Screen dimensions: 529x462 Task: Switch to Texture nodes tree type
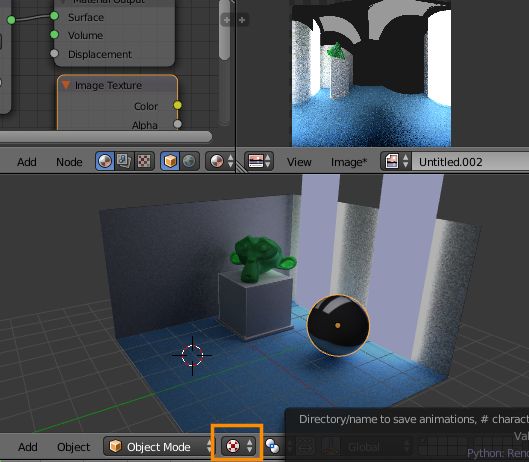coord(144,161)
